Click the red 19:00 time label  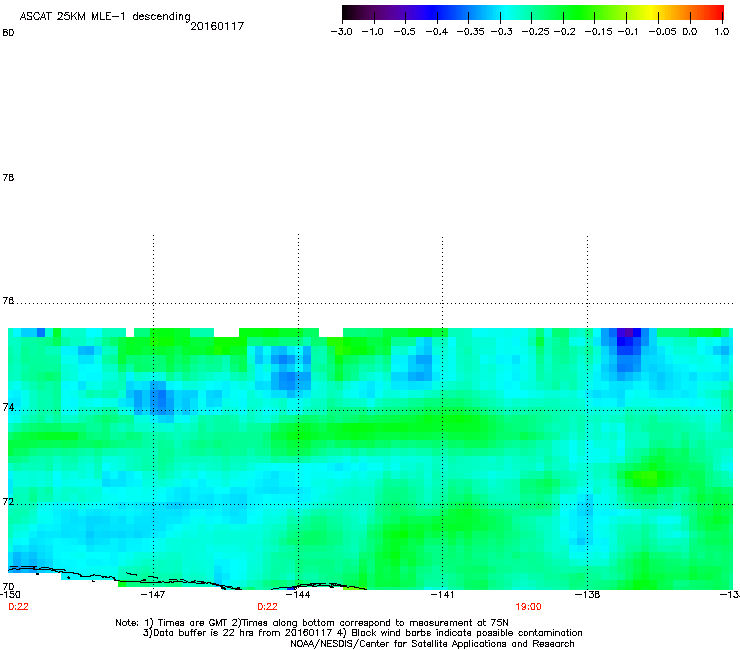(528, 607)
